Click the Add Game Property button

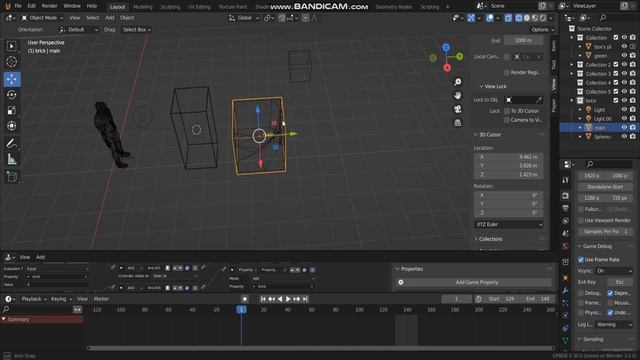point(473,282)
